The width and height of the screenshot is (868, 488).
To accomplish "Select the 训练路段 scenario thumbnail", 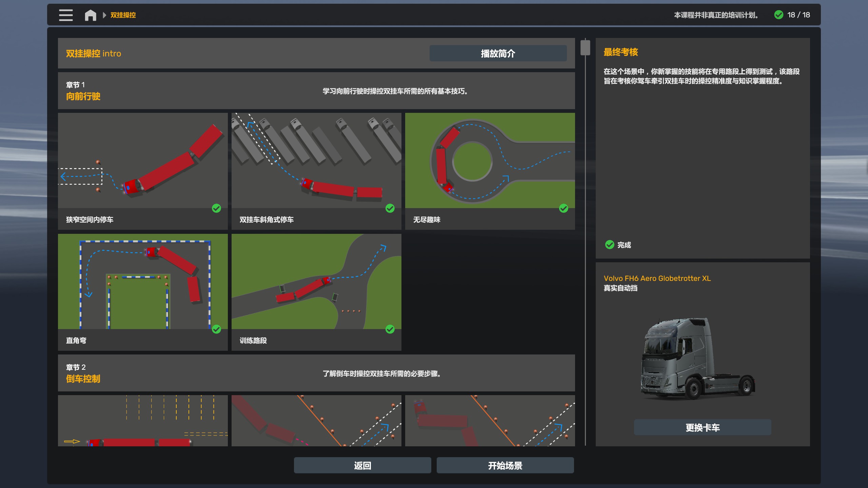I will tap(316, 281).
